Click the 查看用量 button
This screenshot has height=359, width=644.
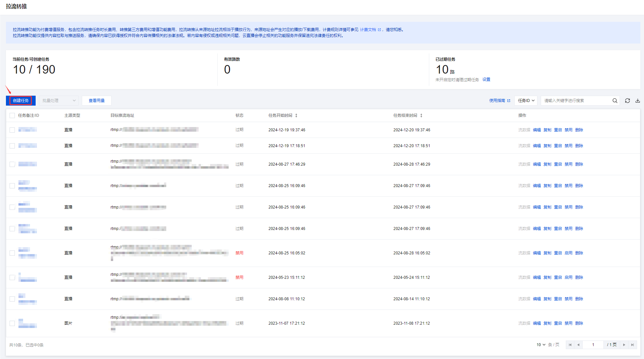tap(96, 101)
